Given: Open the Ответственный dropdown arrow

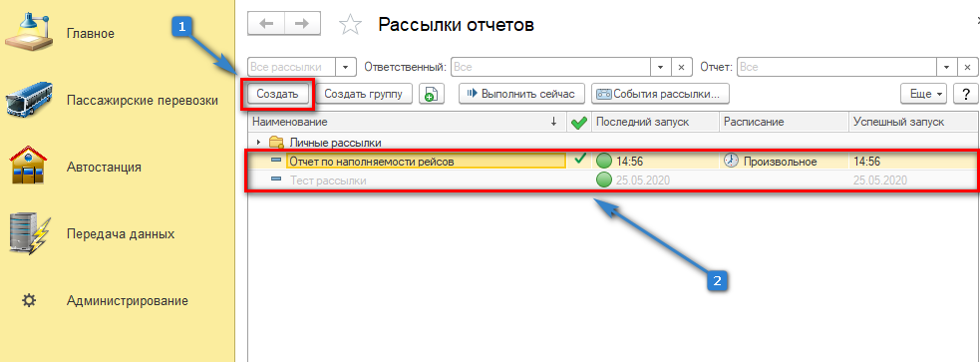Looking at the screenshot, I should [661, 67].
